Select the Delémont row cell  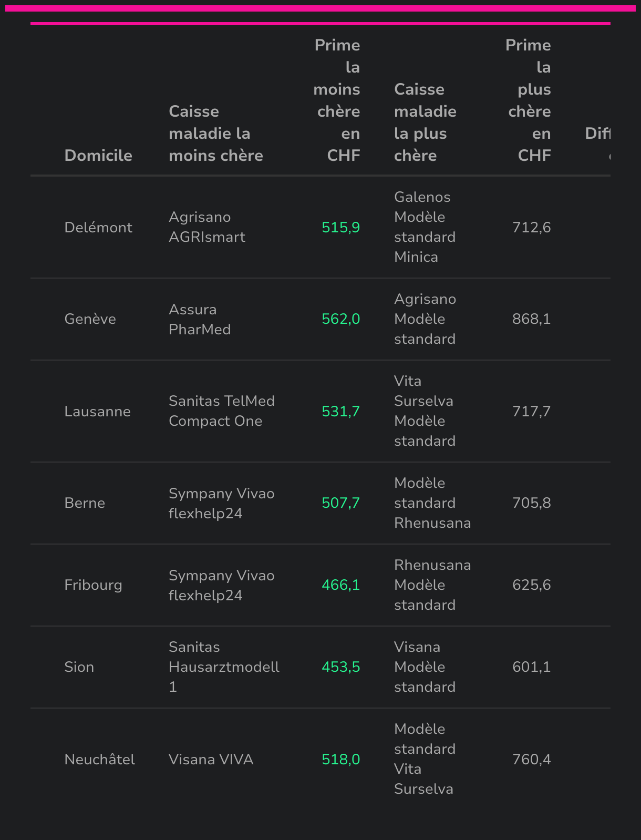click(98, 227)
